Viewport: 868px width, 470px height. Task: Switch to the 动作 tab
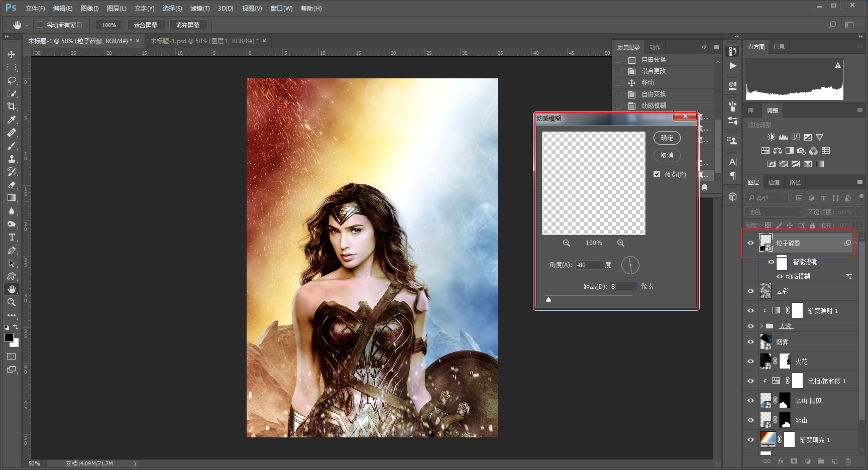point(655,47)
